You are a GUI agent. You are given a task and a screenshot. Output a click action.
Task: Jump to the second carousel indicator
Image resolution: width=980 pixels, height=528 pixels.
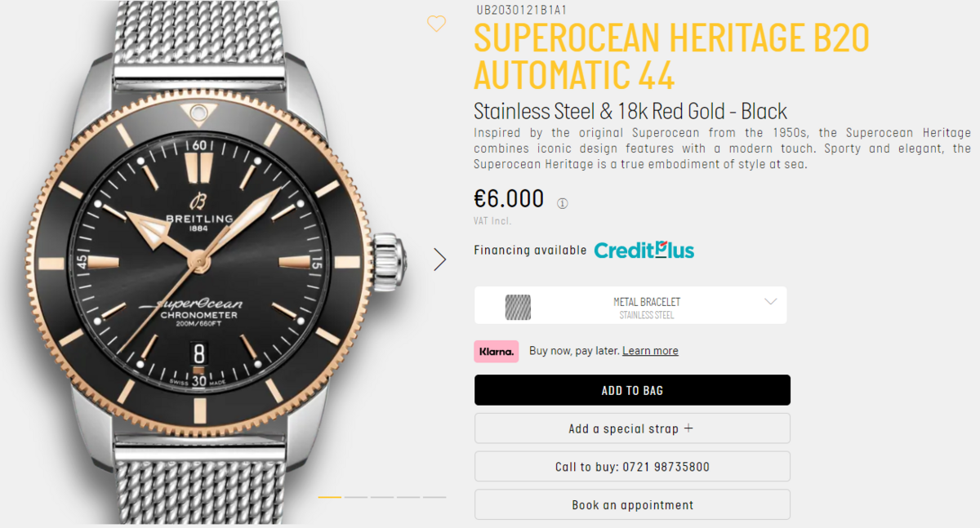click(x=356, y=496)
